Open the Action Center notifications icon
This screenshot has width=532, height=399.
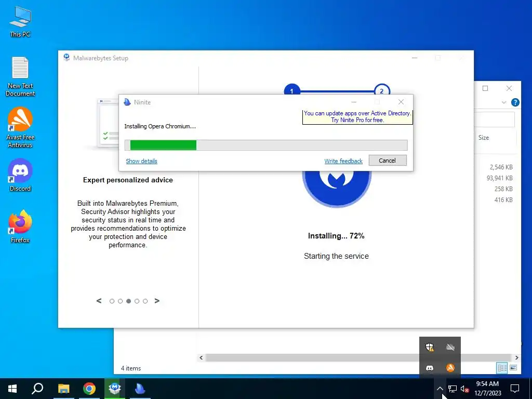[x=515, y=389]
